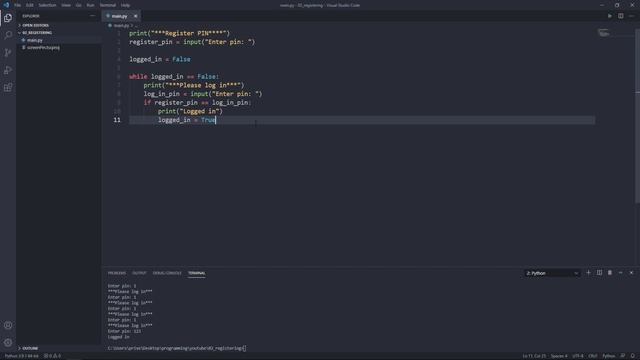The height and width of the screenshot is (360, 640).
Task: Run the Python file with play icon
Action: tap(610, 16)
